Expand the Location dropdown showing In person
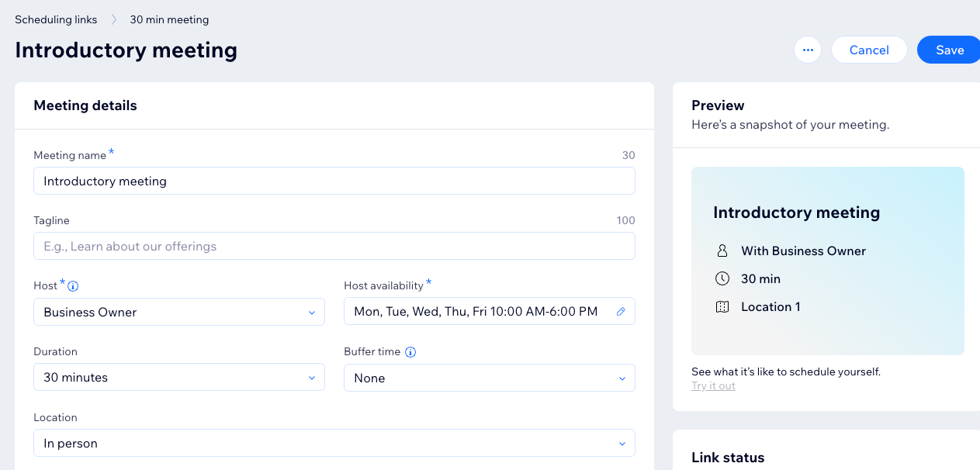Screen dimensions: 980x470 (x=334, y=444)
